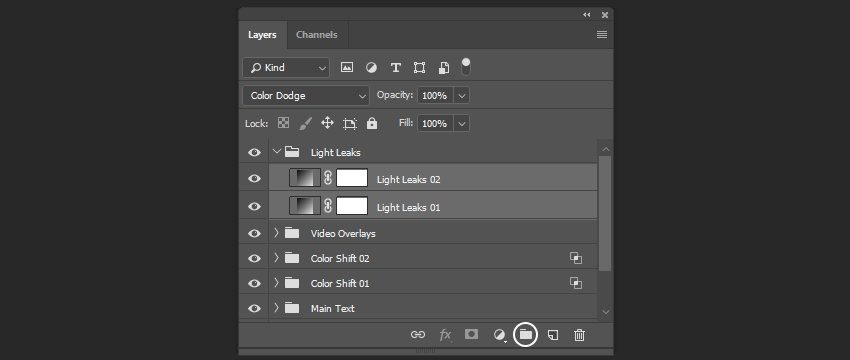Select the Layers tab
This screenshot has width=850, height=360.
[x=262, y=35]
